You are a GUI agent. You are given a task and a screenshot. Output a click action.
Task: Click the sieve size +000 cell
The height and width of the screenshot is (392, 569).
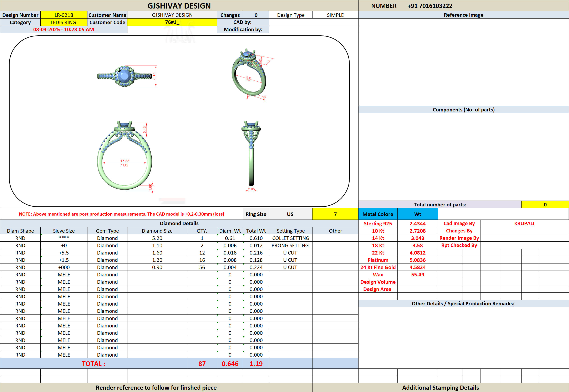click(x=64, y=267)
